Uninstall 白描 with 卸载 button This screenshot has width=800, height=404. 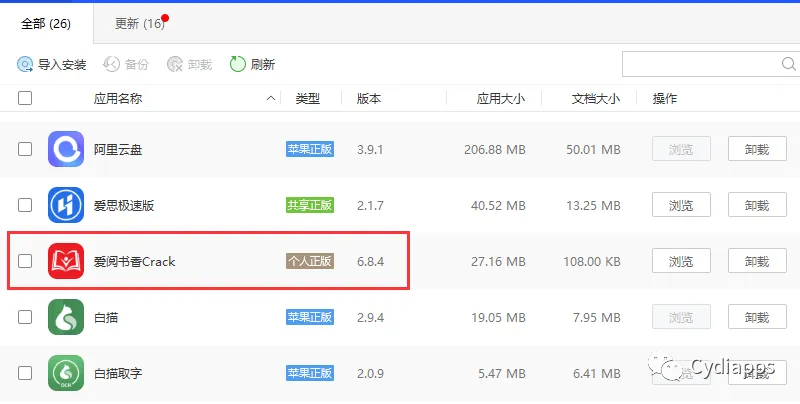coord(757,317)
